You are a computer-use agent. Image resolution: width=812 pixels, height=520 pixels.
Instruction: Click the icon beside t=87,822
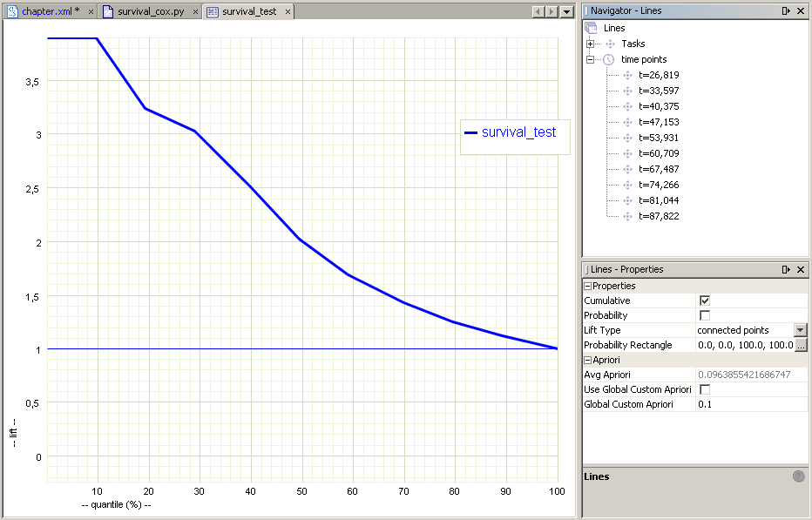click(627, 216)
